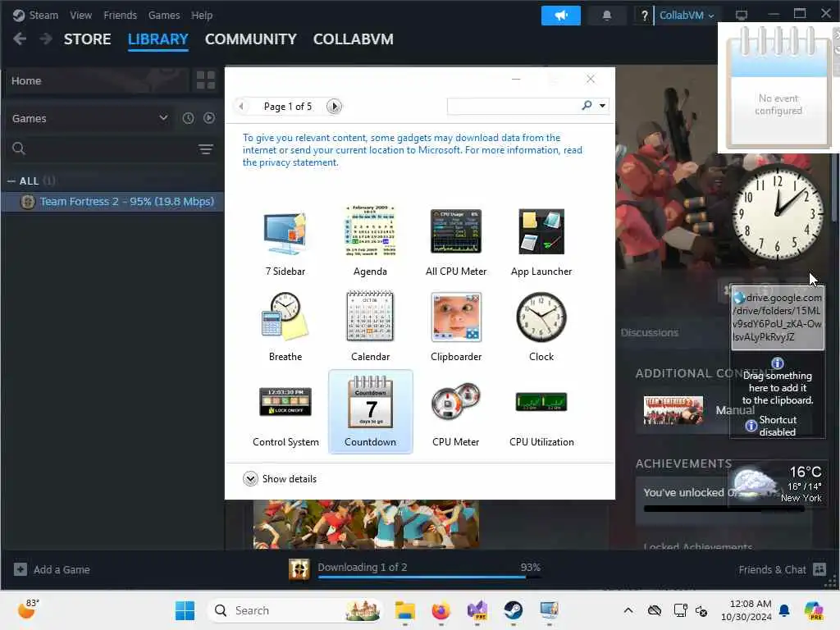Open the Windows Start menu
The image size is (840, 630).
[x=185, y=610]
